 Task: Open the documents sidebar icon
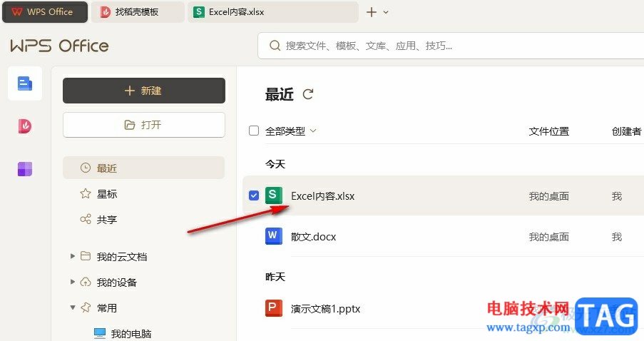point(25,83)
